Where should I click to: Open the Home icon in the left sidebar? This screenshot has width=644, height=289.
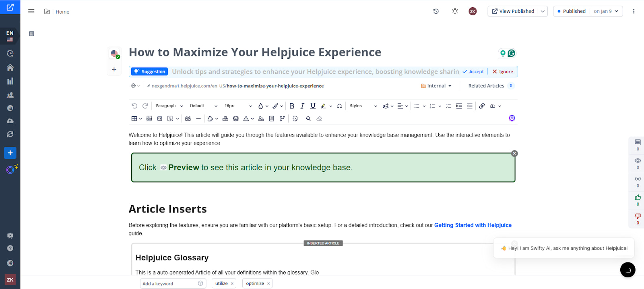tap(10, 67)
